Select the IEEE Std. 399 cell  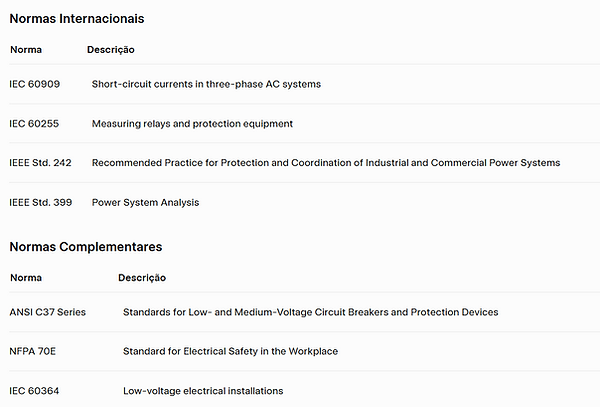coord(41,202)
